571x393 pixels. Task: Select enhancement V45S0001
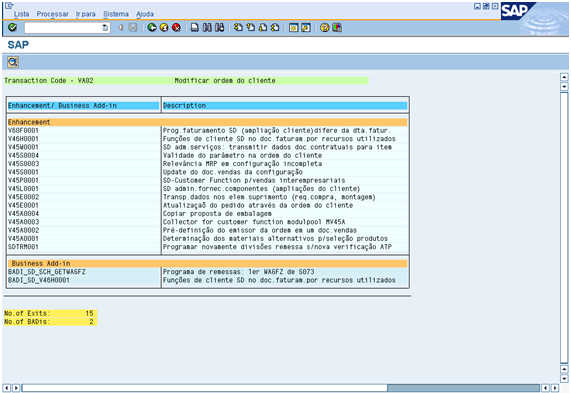23,172
